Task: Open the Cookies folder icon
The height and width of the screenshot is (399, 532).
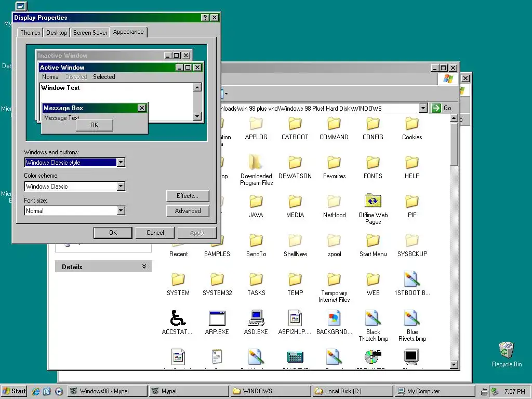Action: (x=412, y=124)
